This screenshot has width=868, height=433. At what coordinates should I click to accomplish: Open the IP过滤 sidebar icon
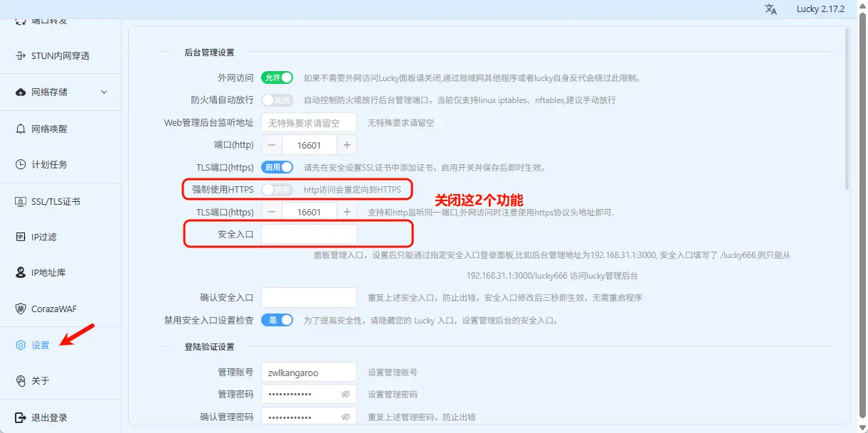[21, 237]
